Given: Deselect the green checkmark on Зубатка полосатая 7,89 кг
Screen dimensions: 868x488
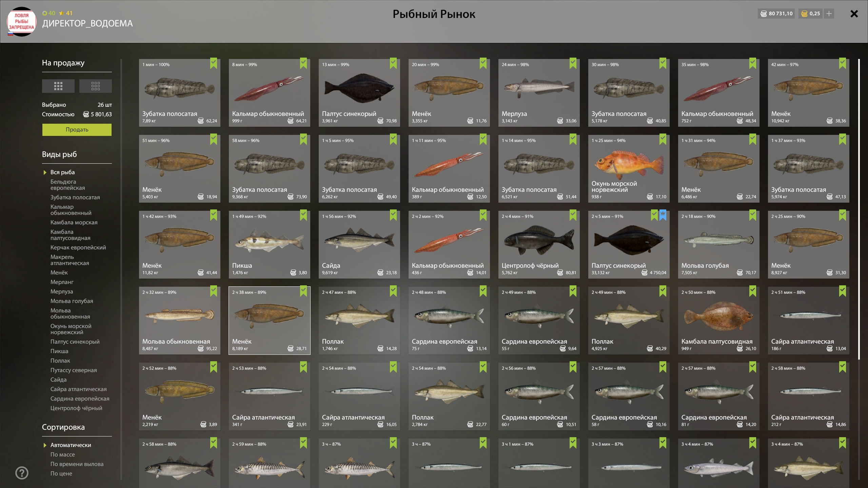Looking at the screenshot, I should coord(213,63).
